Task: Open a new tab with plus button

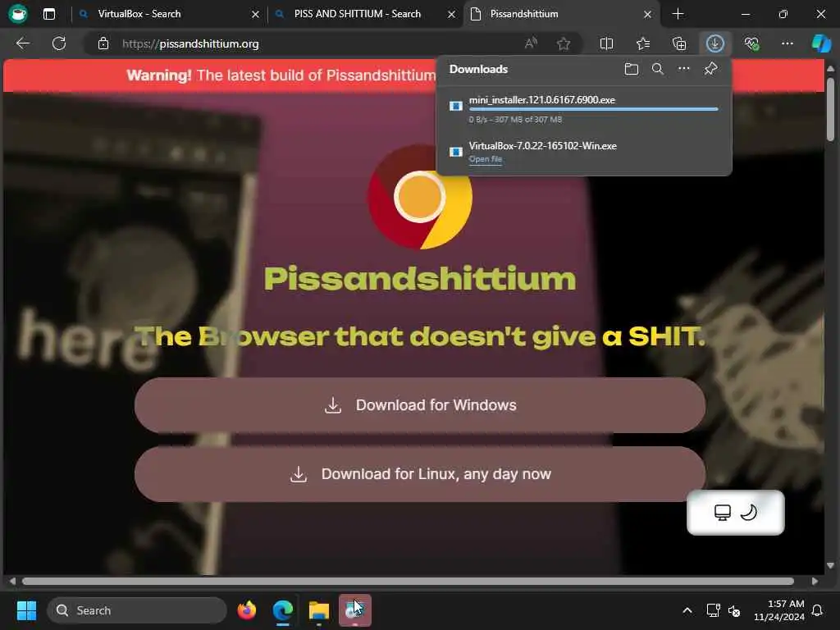Action: pos(678,14)
